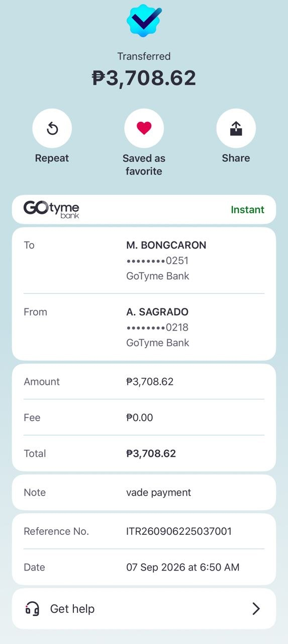Screen dimensions: 288x644
Task: Open the Get help chevron arrow
Action: point(256,609)
